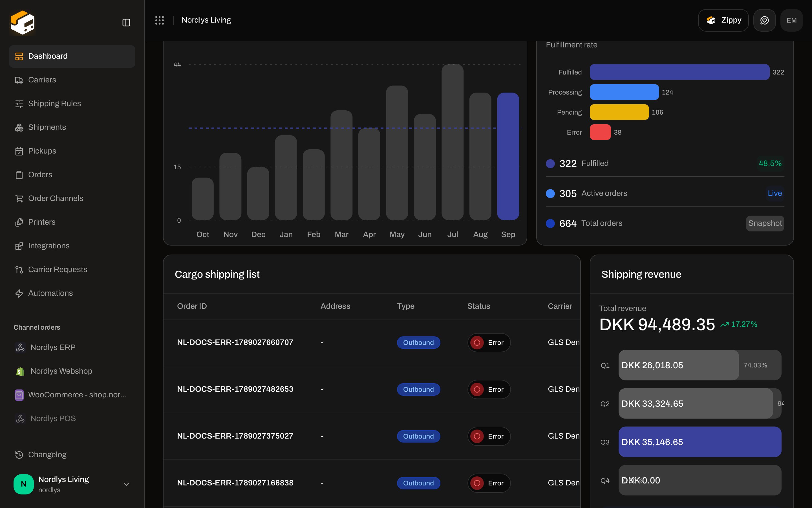This screenshot has height=508, width=812.
Task: Click Nordlys Living title in header
Action: coord(206,20)
